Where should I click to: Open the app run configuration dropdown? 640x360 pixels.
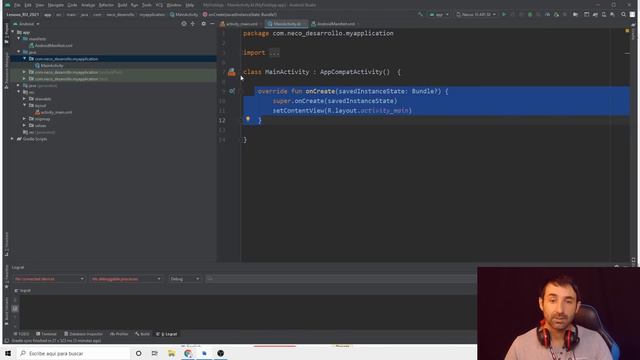439,14
